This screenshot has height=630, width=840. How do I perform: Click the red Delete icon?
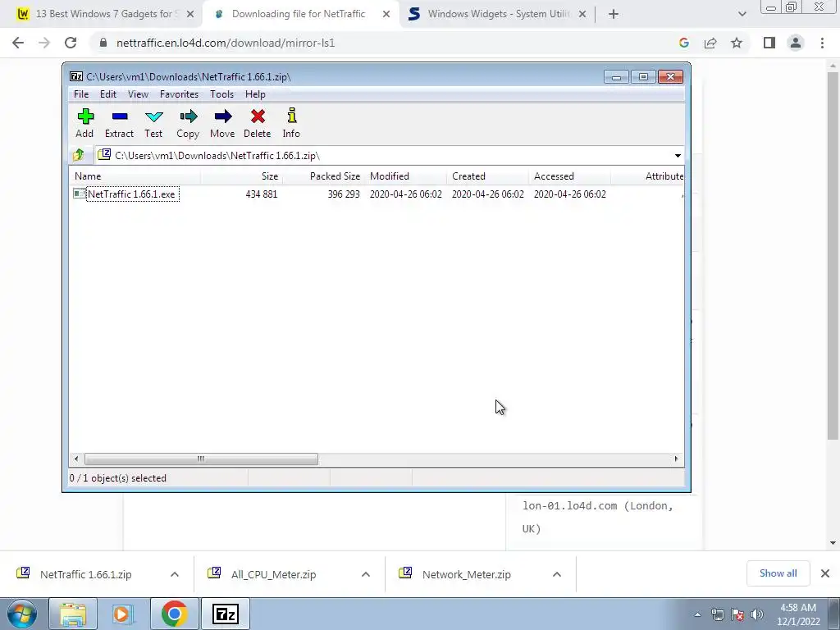point(258,116)
